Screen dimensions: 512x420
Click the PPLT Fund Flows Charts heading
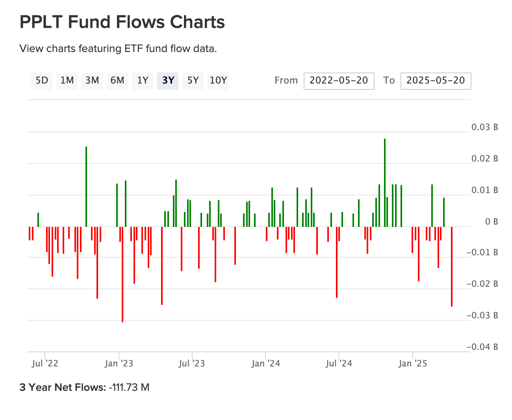pyautogui.click(x=122, y=22)
